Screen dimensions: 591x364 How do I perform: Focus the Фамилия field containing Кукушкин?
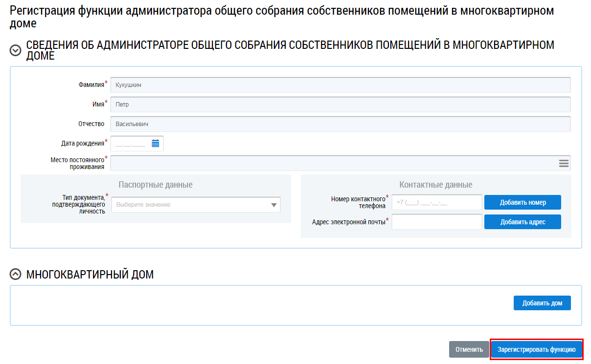click(x=340, y=85)
